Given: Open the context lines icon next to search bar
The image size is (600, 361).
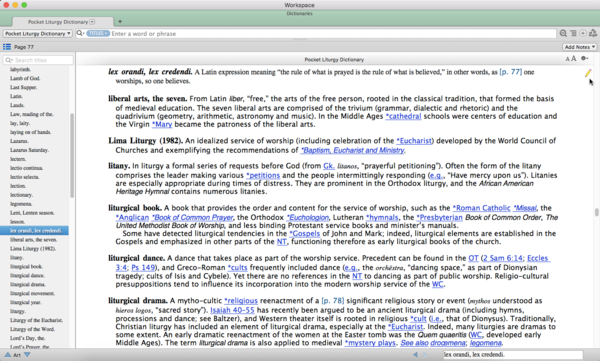Looking at the screenshot, I should point(573,33).
